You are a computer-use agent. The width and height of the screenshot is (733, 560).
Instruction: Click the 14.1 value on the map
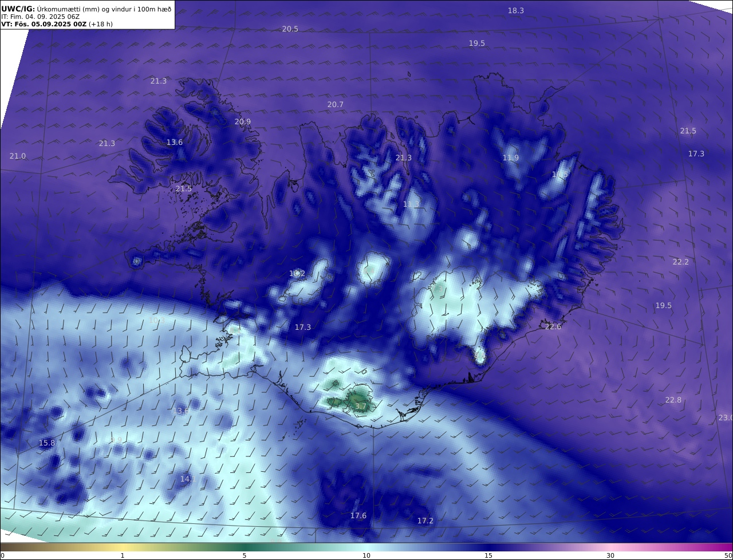[188, 479]
